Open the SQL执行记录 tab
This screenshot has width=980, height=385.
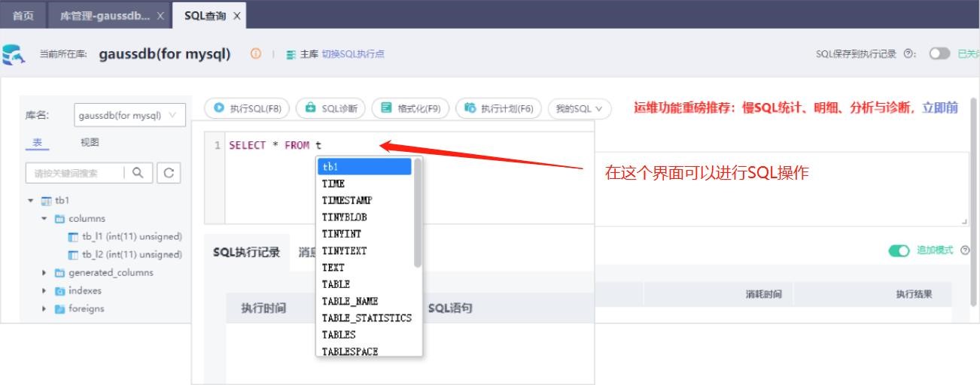[246, 253]
